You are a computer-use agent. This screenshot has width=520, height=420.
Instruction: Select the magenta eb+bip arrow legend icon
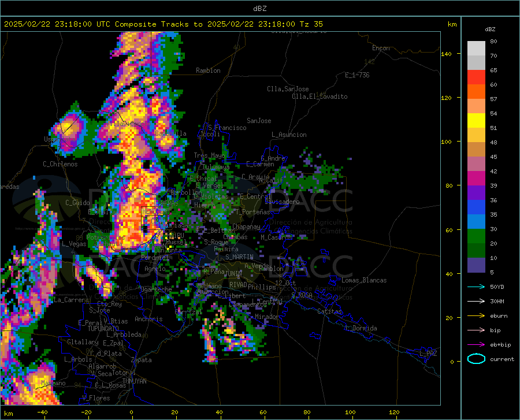tap(476, 345)
